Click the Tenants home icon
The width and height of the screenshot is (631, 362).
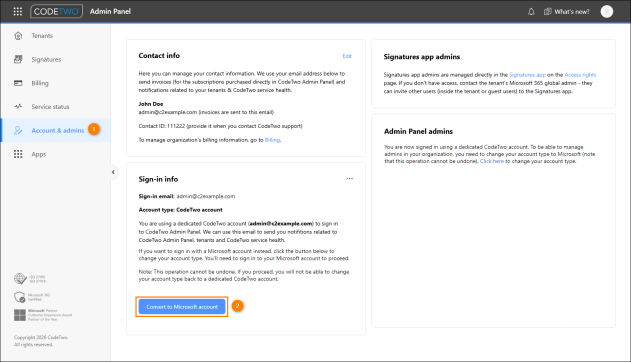[18, 36]
